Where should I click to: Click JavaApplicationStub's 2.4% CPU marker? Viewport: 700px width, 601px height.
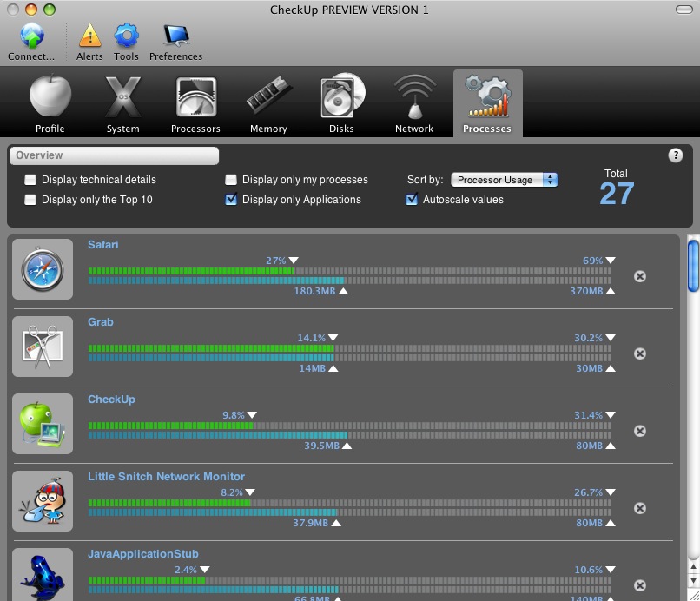pyautogui.click(x=204, y=569)
